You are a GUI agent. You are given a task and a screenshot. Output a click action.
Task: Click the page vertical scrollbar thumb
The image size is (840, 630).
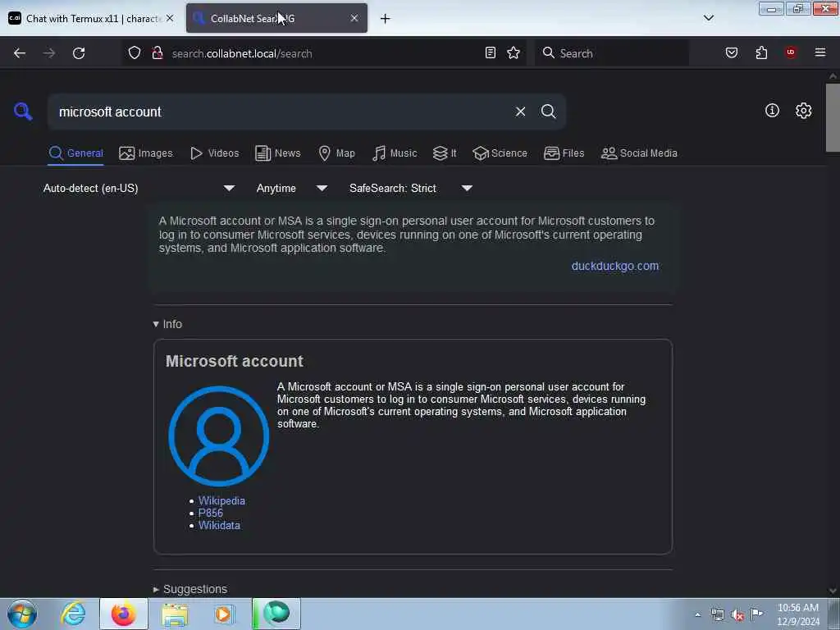coord(833,118)
